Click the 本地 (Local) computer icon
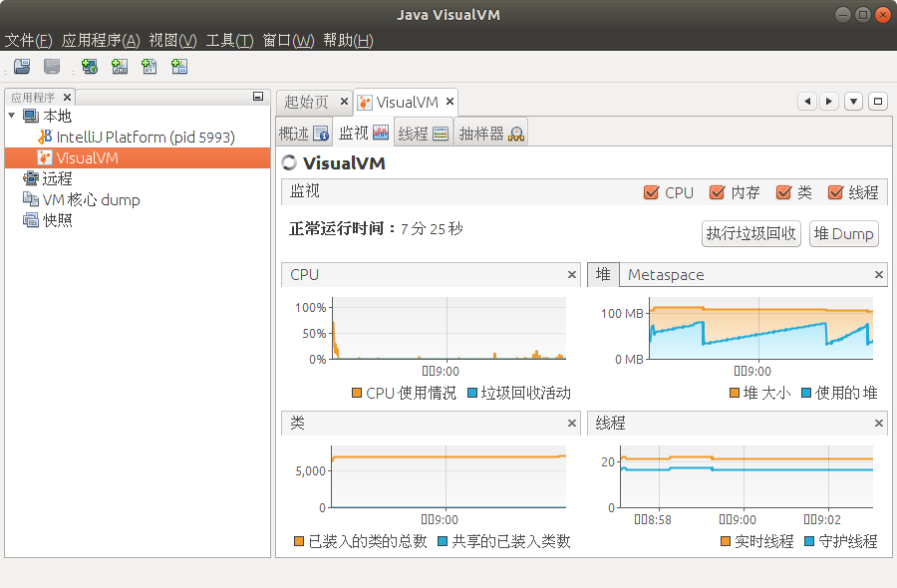 coord(30,117)
